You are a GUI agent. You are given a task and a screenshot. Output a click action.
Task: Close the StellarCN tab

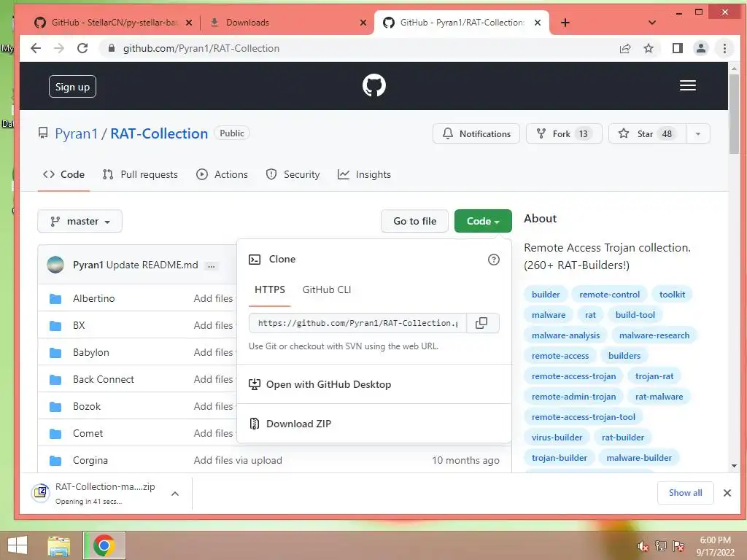pyautogui.click(x=189, y=23)
